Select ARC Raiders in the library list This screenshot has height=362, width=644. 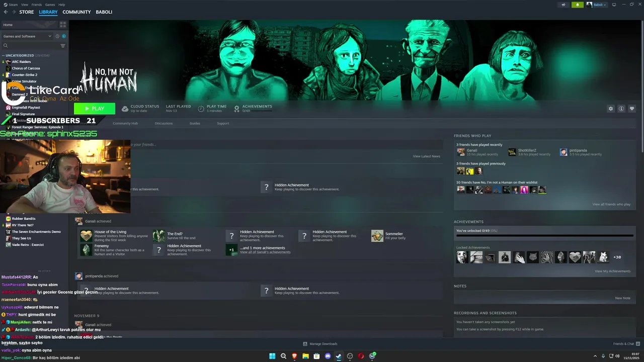21,62
